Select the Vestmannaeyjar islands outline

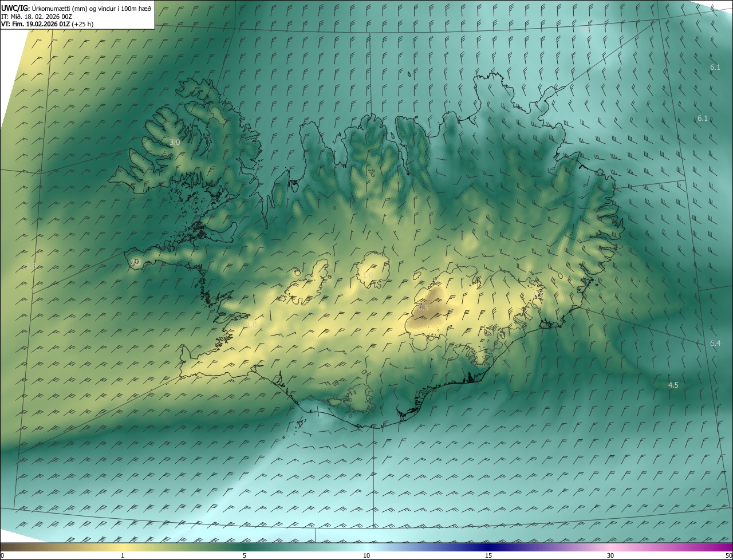(299, 424)
